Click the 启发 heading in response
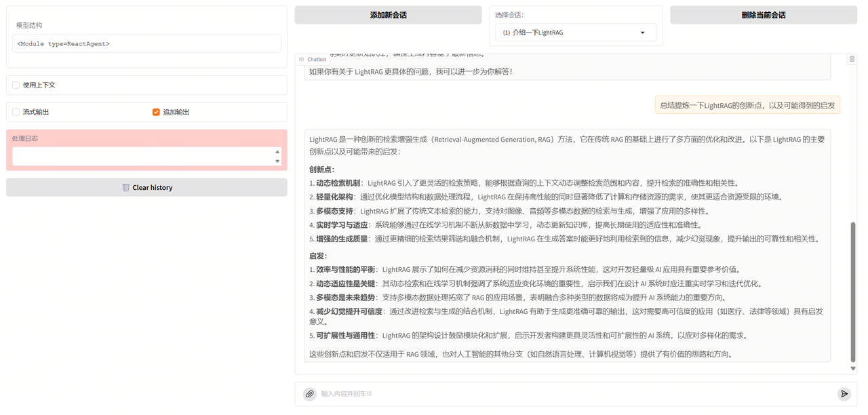The width and height of the screenshot is (868, 415). pos(318,256)
